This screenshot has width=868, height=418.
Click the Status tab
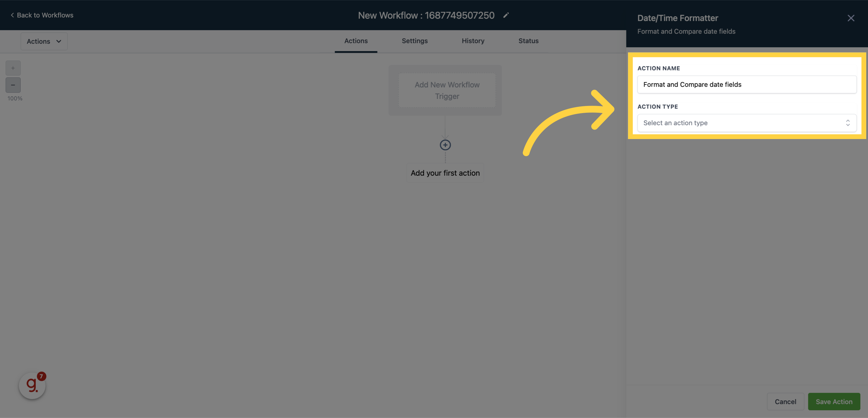pyautogui.click(x=529, y=41)
